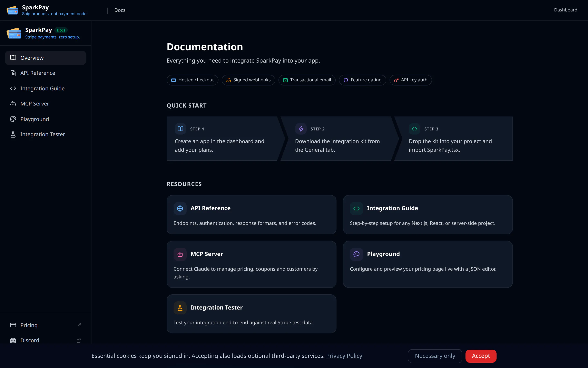Go to Integration Guide in sidebar
The image size is (588, 368).
point(46,88)
